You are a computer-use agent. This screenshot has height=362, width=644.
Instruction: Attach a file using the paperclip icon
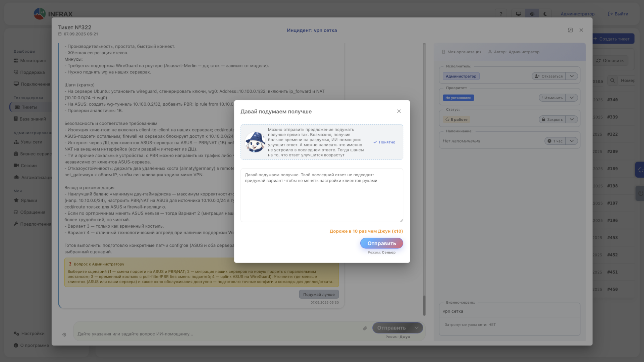(x=365, y=328)
